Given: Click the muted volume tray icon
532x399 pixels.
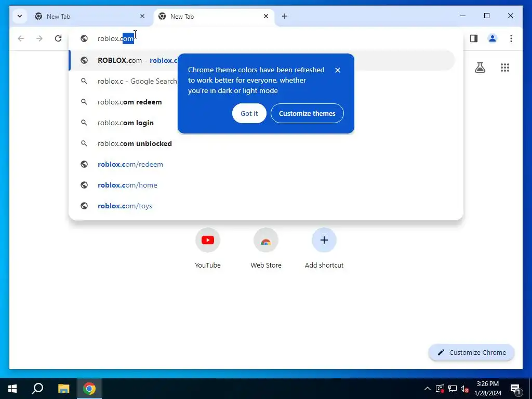Looking at the screenshot, I should pyautogui.click(x=464, y=389).
